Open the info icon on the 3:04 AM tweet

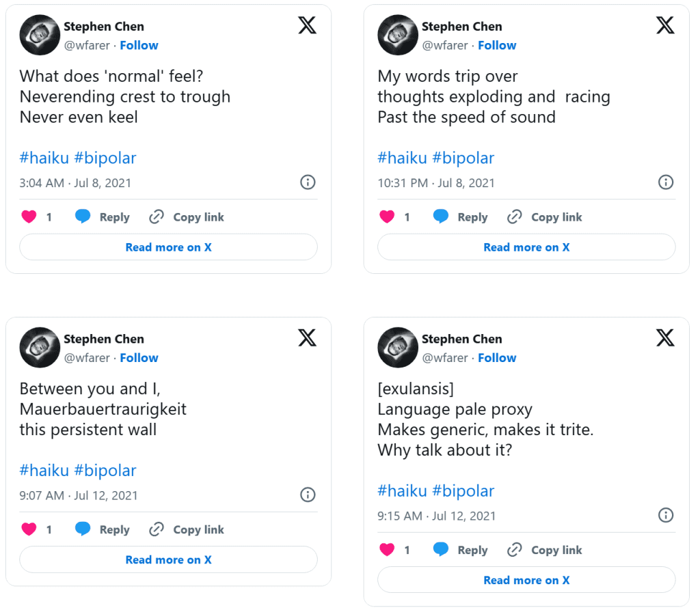point(308,182)
